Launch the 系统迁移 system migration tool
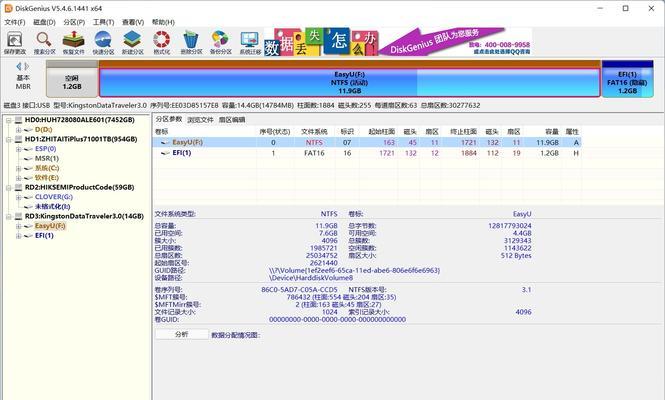The image size is (665, 400). [x=250, y=42]
